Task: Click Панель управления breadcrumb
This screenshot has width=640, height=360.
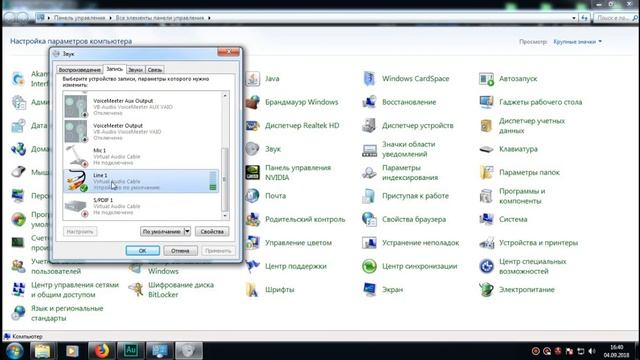Action: [x=80, y=18]
